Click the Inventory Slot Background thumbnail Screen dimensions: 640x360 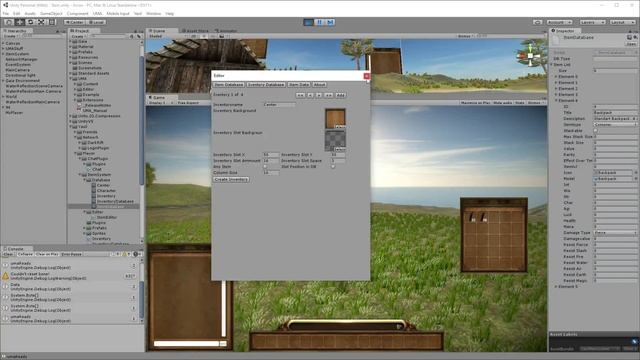335,141
